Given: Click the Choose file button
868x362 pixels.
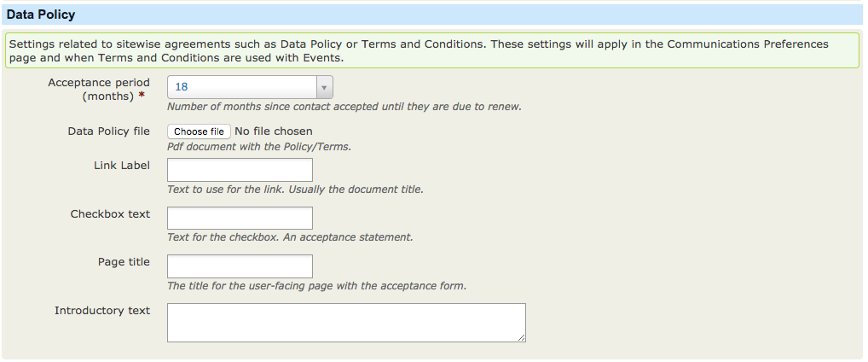Looking at the screenshot, I should pos(199,131).
